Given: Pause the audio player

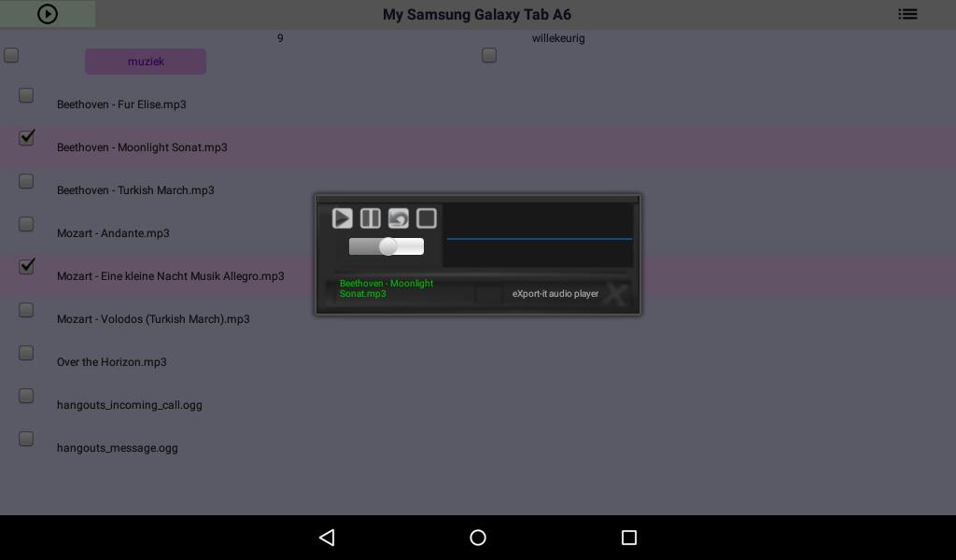Looking at the screenshot, I should (x=370, y=218).
